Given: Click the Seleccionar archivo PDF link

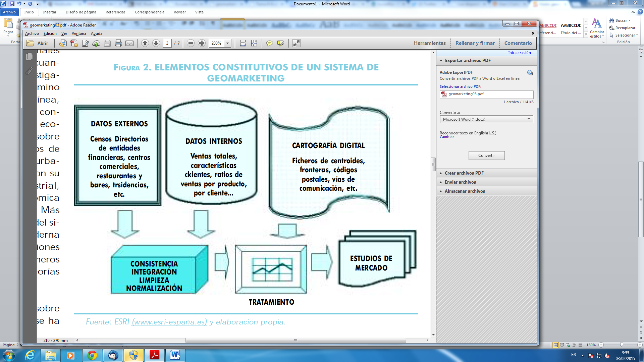Looking at the screenshot, I should (460, 86).
